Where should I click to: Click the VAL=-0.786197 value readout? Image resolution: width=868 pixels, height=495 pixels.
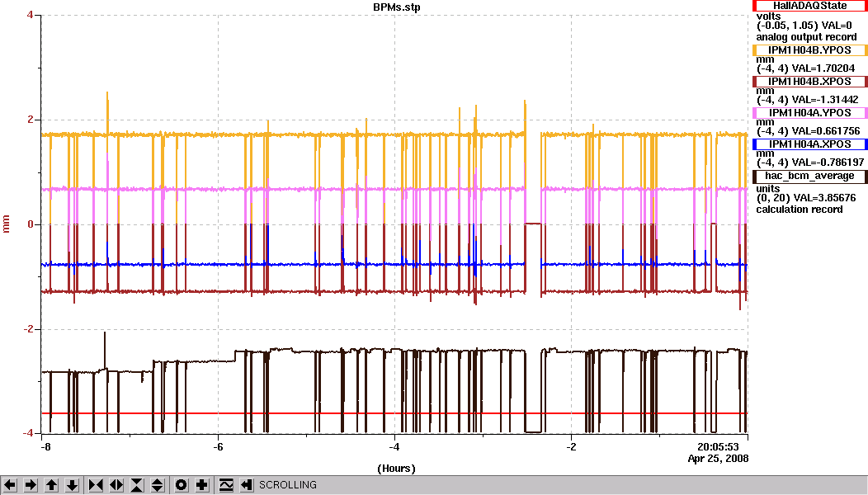[828, 163]
